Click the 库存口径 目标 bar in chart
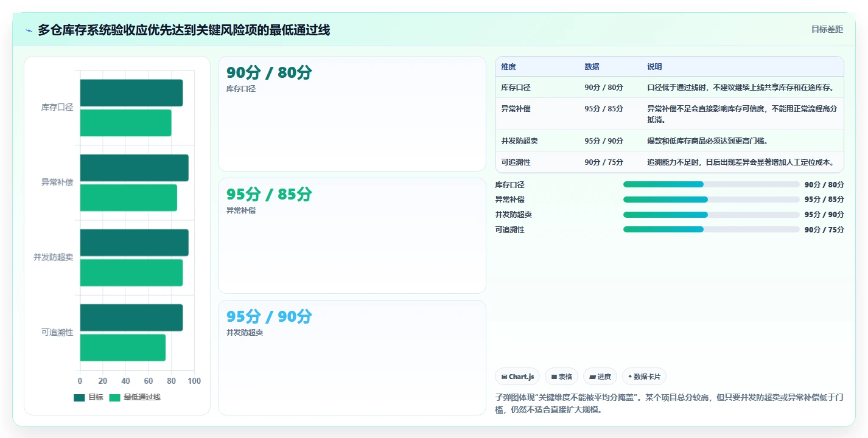The width and height of the screenshot is (868, 438). pyautogui.click(x=131, y=93)
